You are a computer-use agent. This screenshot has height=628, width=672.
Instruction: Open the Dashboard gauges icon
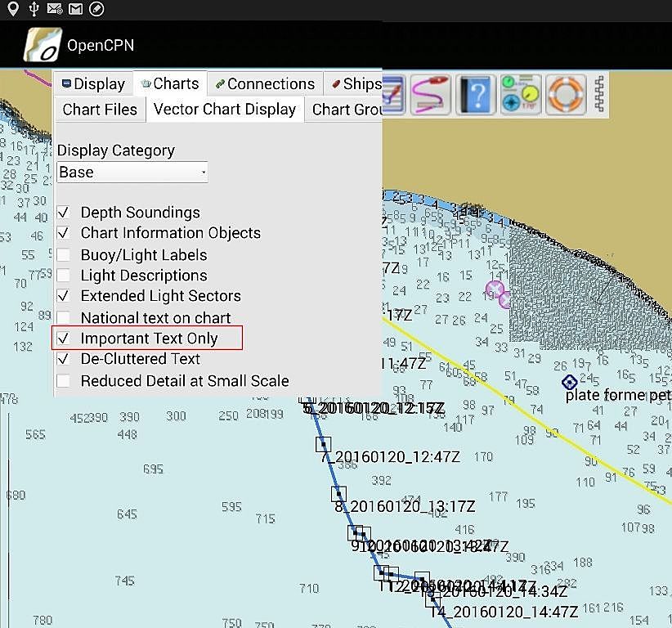(x=521, y=95)
